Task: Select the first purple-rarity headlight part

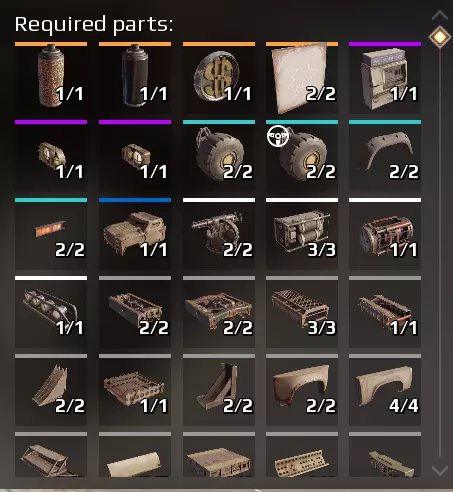Action: 51,156
